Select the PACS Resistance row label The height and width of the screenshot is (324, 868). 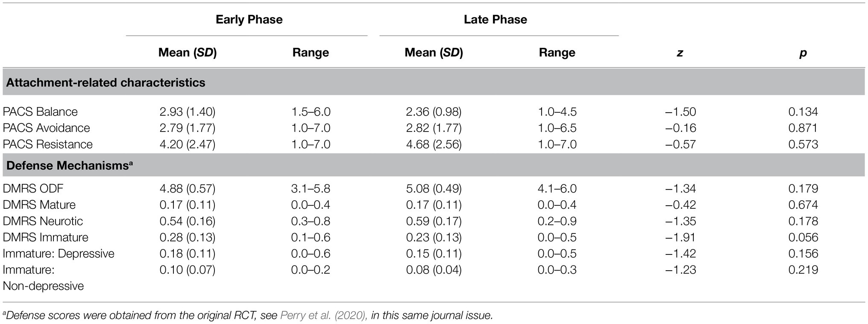[47, 144]
